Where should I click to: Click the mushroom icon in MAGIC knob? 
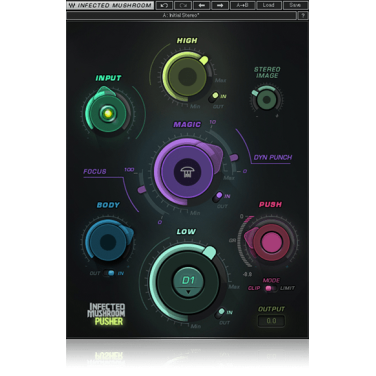(x=187, y=172)
